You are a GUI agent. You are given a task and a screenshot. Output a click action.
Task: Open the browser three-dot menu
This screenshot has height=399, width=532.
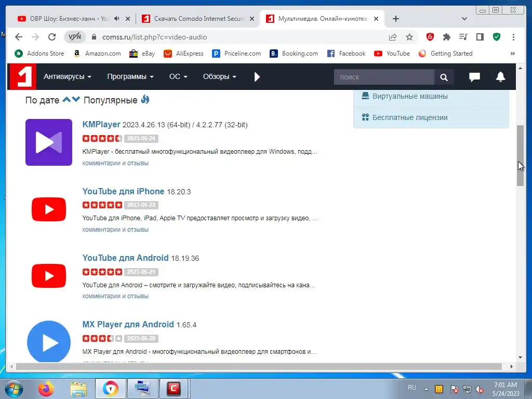[x=513, y=37]
